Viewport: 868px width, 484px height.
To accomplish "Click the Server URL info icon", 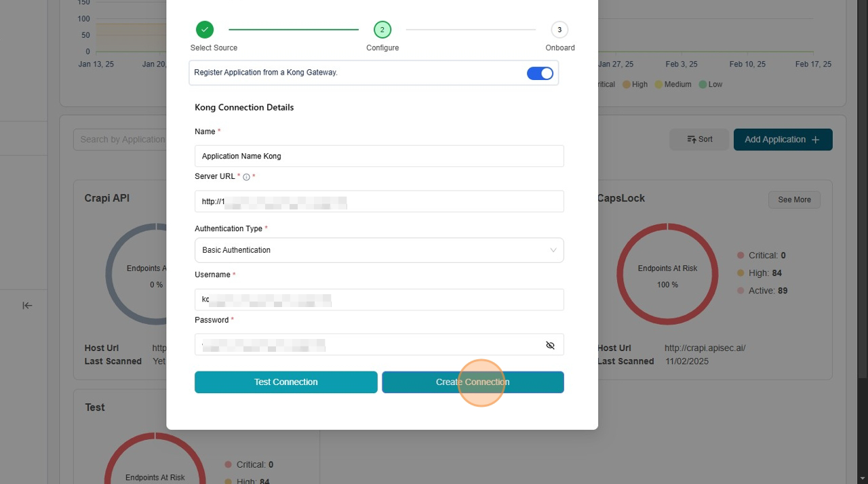I will pyautogui.click(x=246, y=177).
